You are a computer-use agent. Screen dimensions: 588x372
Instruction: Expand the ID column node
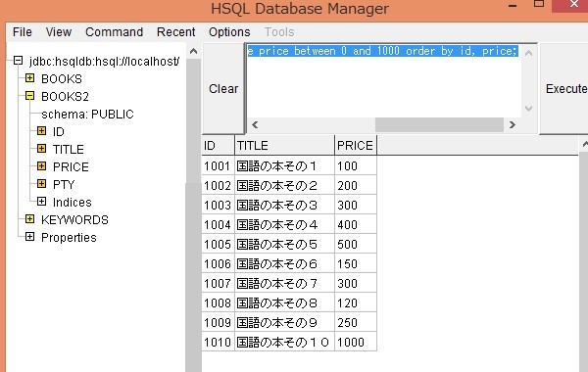point(41,131)
